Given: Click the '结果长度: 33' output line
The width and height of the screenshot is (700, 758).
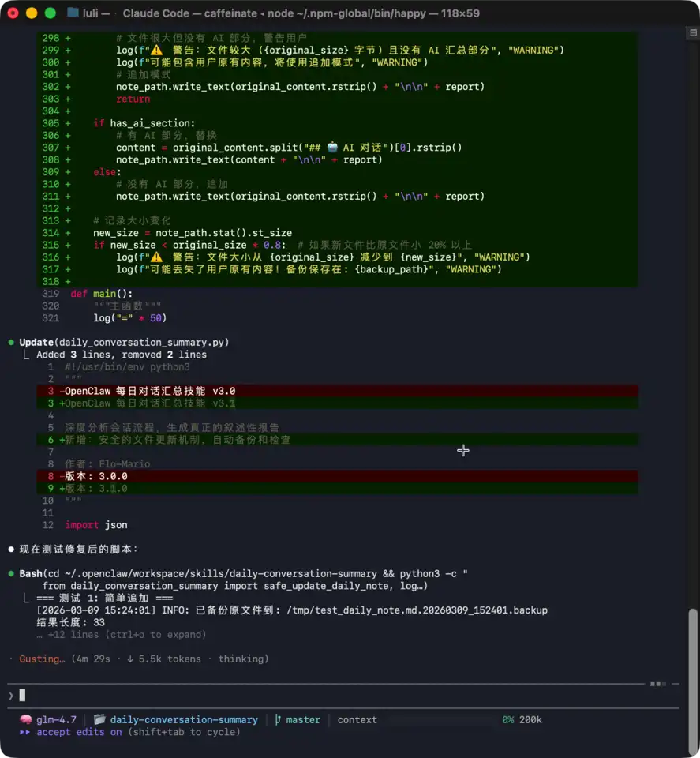Looking at the screenshot, I should click(x=70, y=622).
